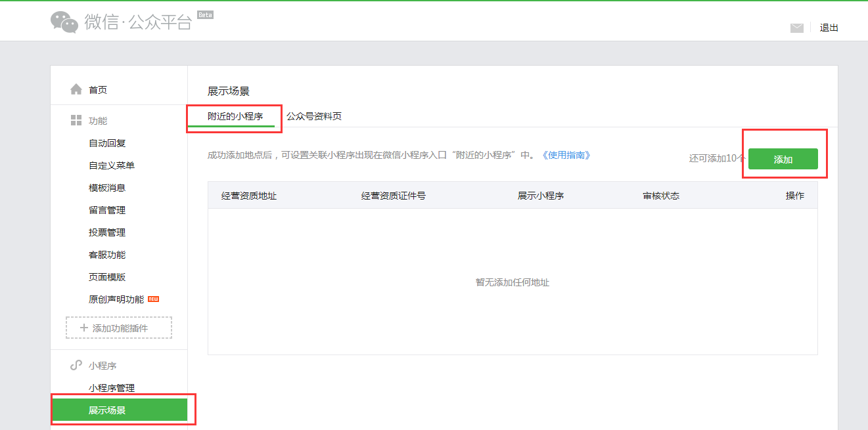Click the NEW badge beside 原创声明功能
Viewport: 868px width, 430px height.
153,299
